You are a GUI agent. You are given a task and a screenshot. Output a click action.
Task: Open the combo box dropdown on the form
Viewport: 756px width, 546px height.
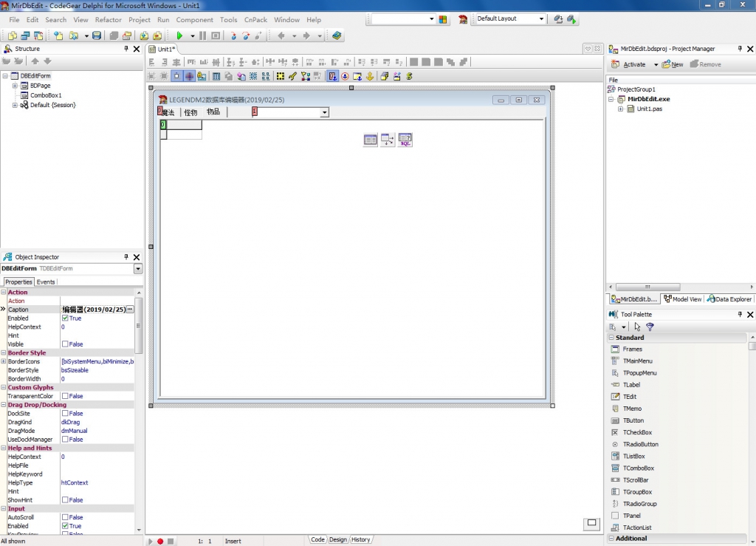coord(325,112)
